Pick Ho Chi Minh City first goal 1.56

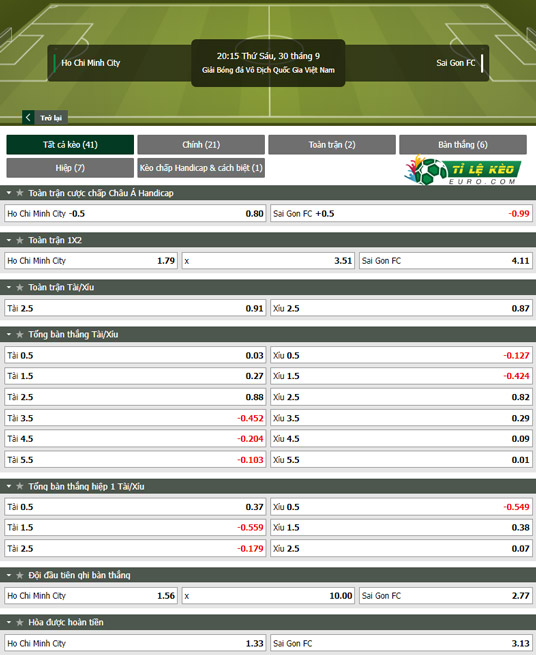[x=91, y=596]
